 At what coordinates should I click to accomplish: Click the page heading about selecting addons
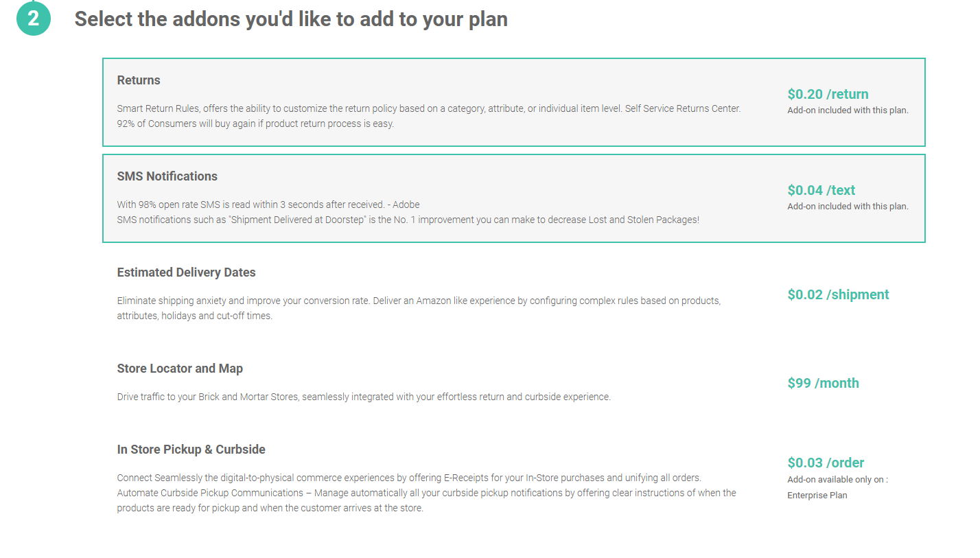(291, 19)
